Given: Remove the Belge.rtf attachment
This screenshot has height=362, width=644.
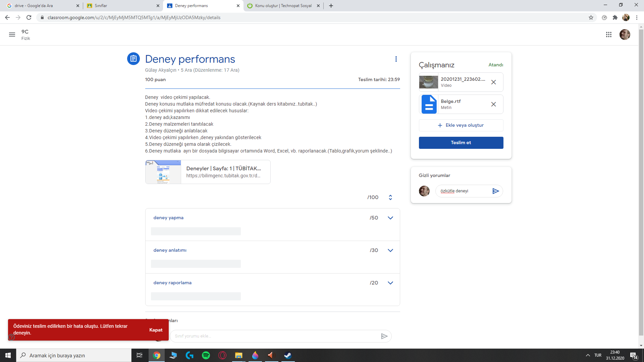Looking at the screenshot, I should click(493, 104).
